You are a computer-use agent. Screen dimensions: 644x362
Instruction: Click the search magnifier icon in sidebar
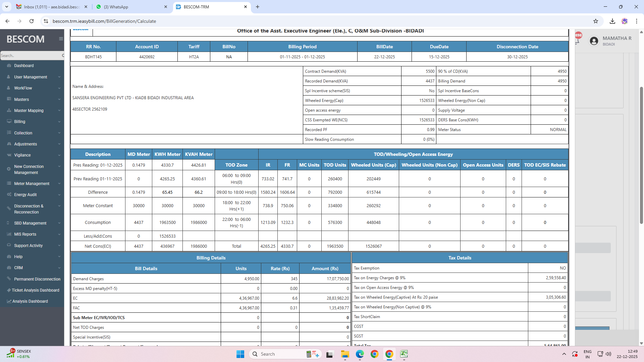(x=63, y=56)
